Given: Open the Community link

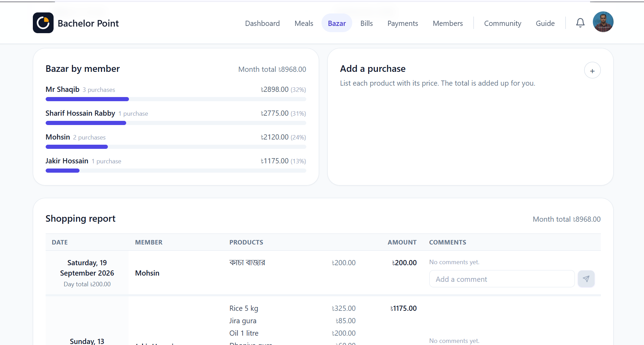Looking at the screenshot, I should (503, 23).
